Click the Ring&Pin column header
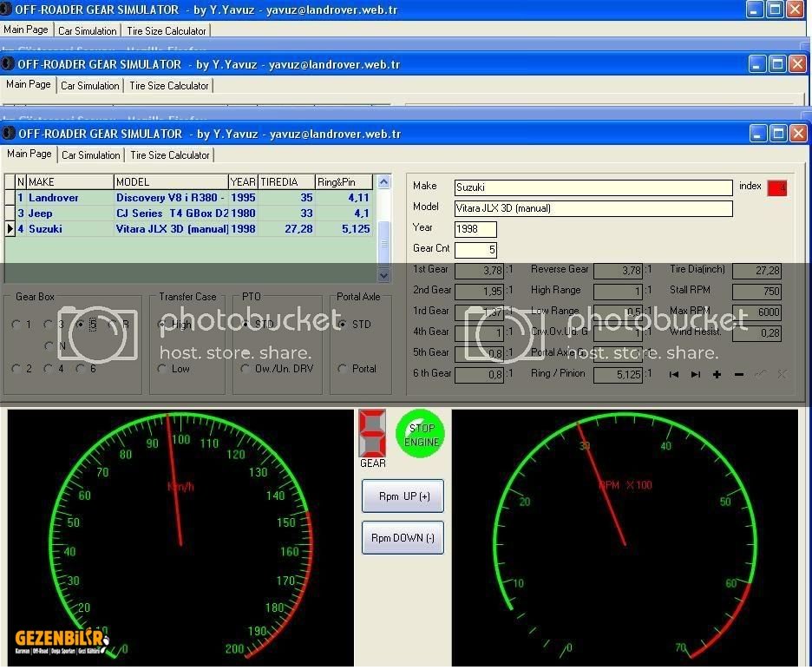 (344, 182)
